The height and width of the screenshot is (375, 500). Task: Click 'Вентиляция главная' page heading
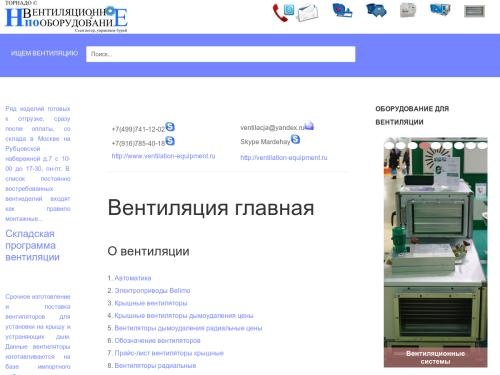(x=211, y=208)
